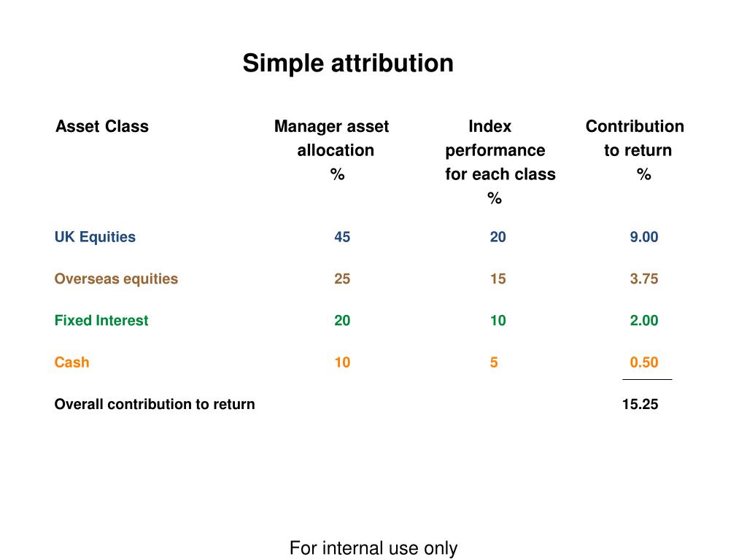Select the Cash contribution 0.50
The width and height of the screenshot is (747, 560).
[644, 362]
